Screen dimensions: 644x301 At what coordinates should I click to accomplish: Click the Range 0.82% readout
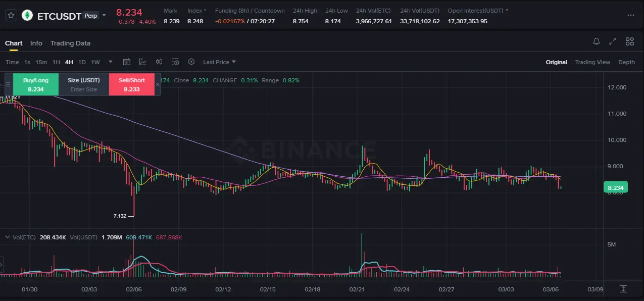[x=280, y=80]
